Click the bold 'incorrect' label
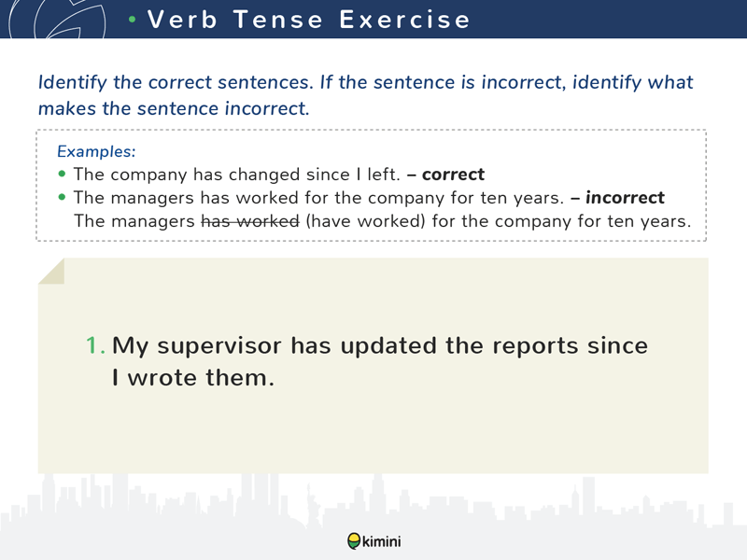747x560 pixels. pos(625,197)
